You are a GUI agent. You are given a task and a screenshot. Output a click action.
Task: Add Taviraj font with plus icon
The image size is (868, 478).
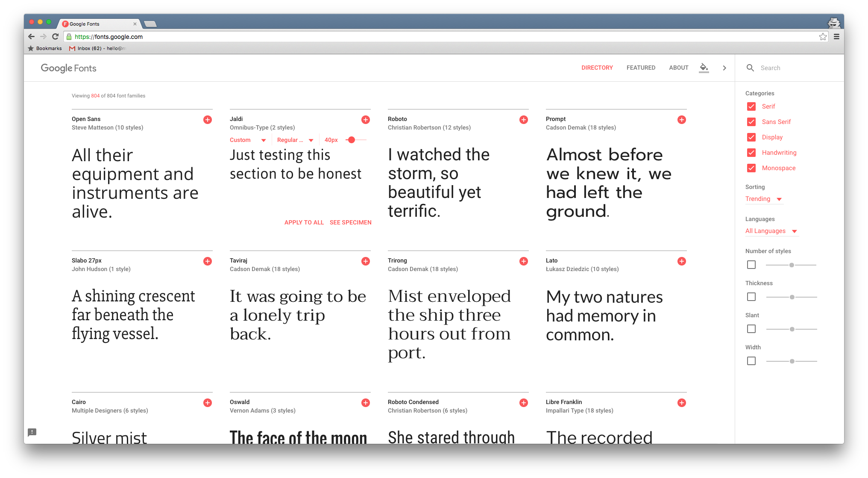point(366,261)
